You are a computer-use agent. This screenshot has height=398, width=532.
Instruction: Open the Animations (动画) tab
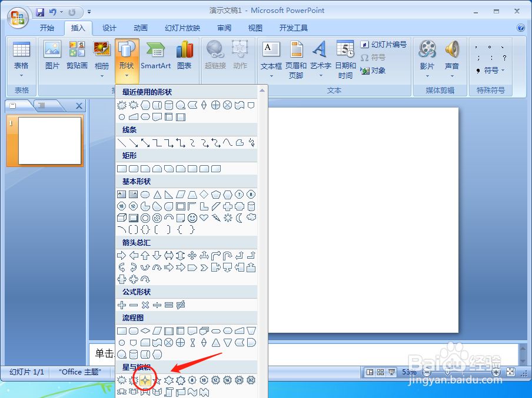[141, 28]
